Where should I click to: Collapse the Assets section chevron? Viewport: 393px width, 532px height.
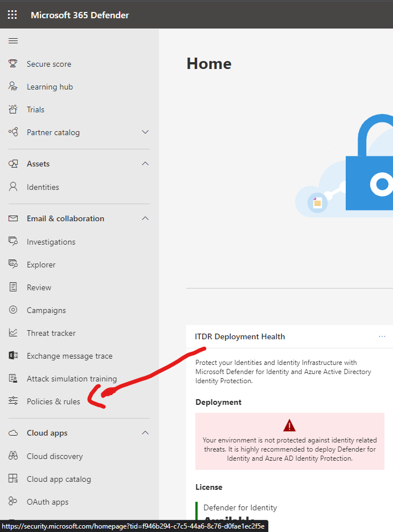pos(145,164)
